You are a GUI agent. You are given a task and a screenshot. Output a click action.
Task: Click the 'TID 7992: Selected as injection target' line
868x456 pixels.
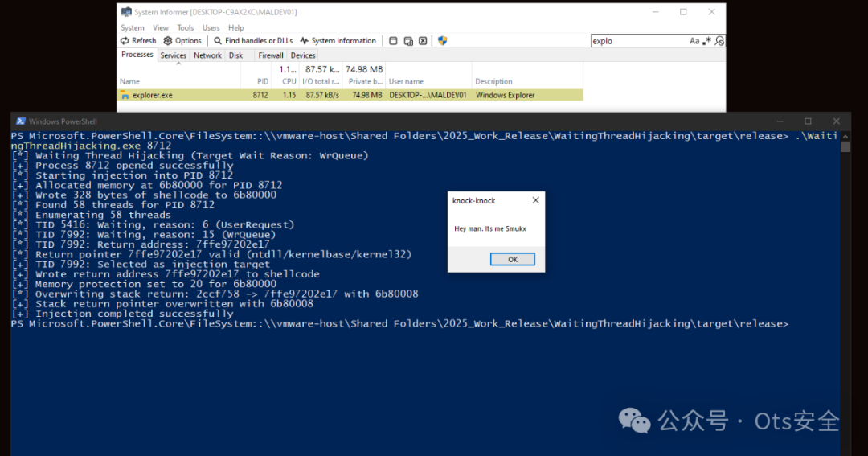tap(141, 265)
